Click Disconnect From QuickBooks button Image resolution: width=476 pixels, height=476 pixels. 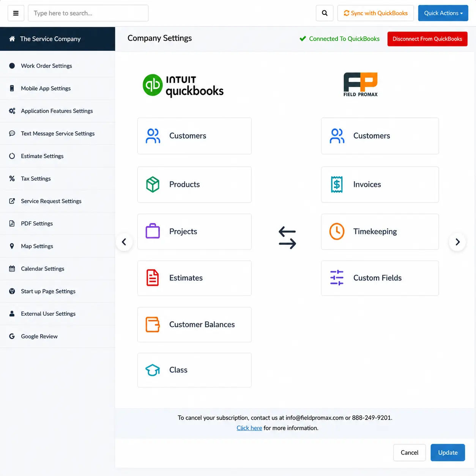[427, 39]
